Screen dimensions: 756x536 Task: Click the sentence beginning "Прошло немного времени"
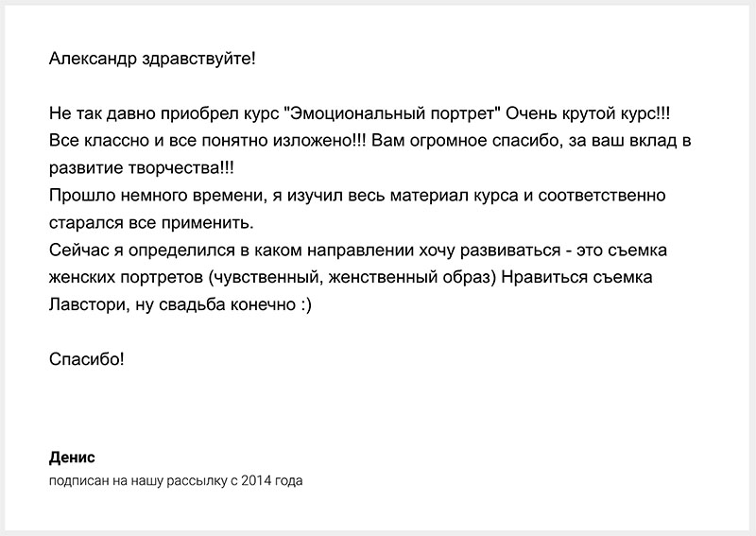[357, 196]
